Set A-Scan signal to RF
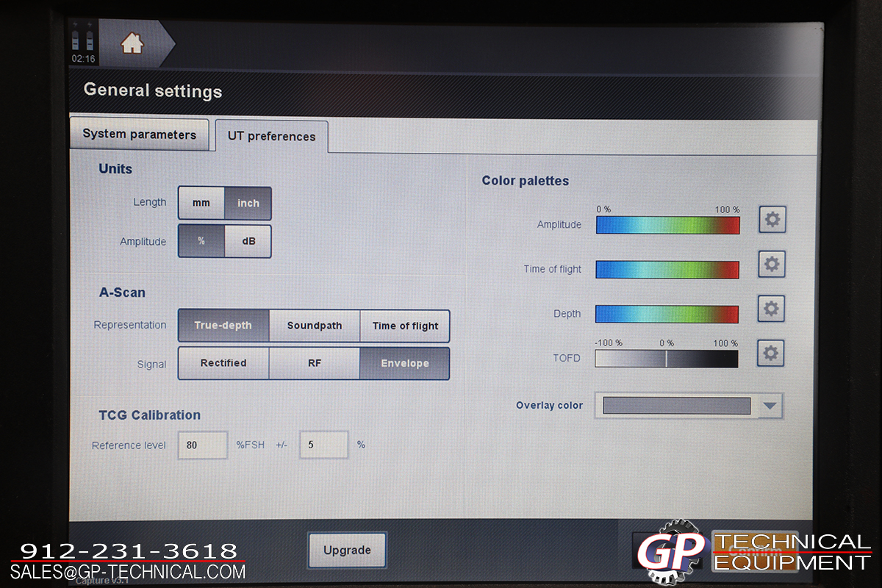The image size is (882, 588). pyautogui.click(x=314, y=363)
